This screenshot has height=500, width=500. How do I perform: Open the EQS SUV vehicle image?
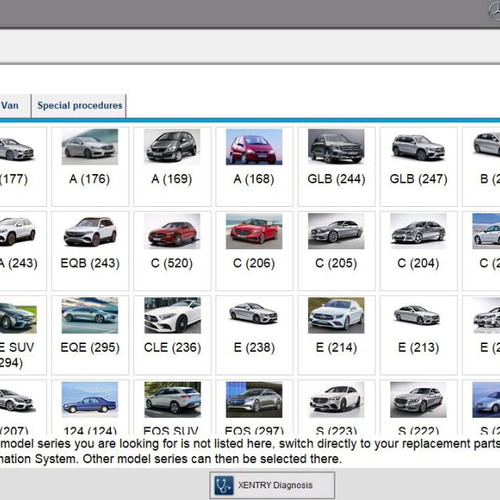[172, 400]
